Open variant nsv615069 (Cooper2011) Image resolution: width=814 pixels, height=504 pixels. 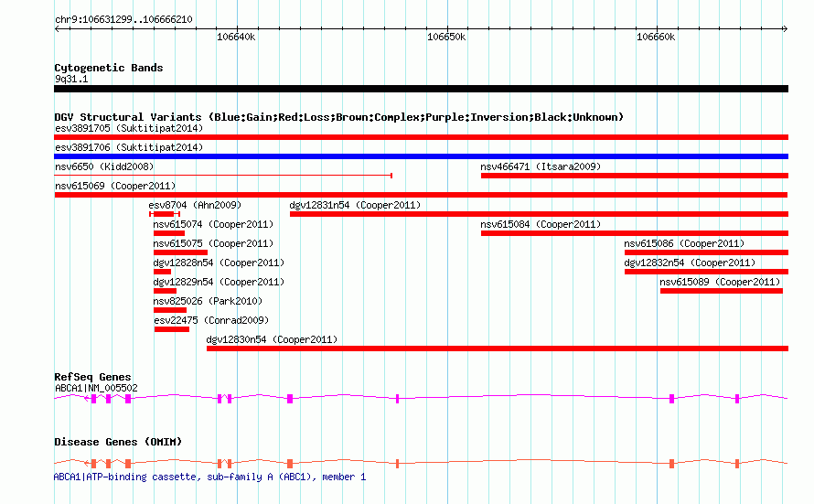point(115,186)
